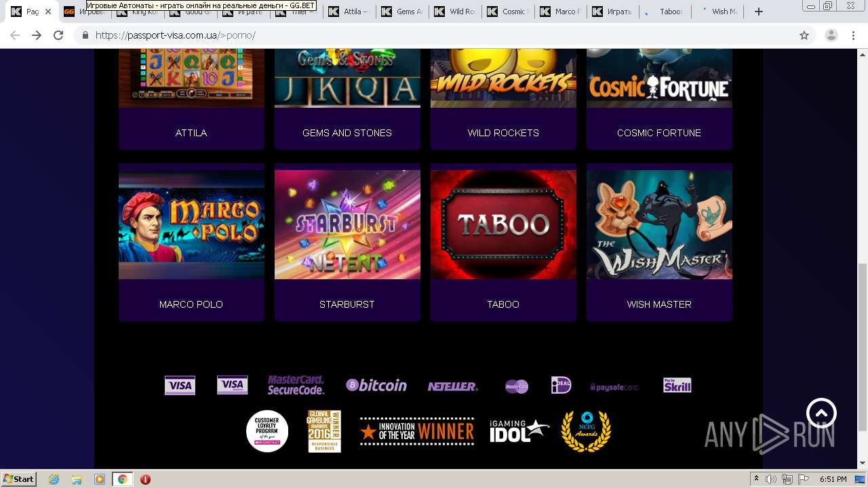Click the COSMIC FORTUNE title link
Screen dimensions: 868x488
tap(659, 133)
